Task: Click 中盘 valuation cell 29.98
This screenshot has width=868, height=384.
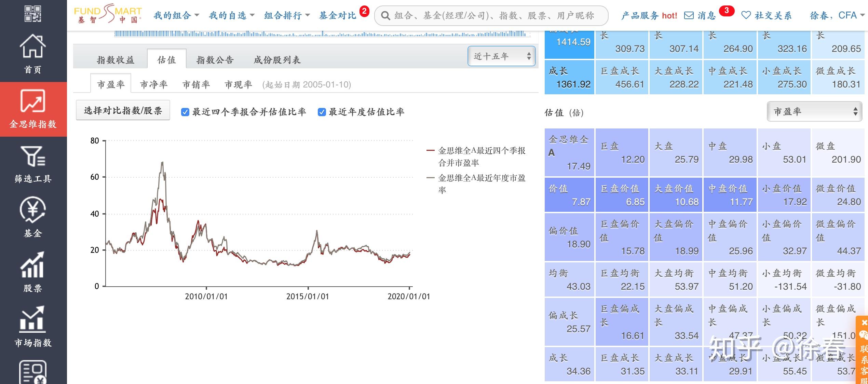Action: click(730, 152)
